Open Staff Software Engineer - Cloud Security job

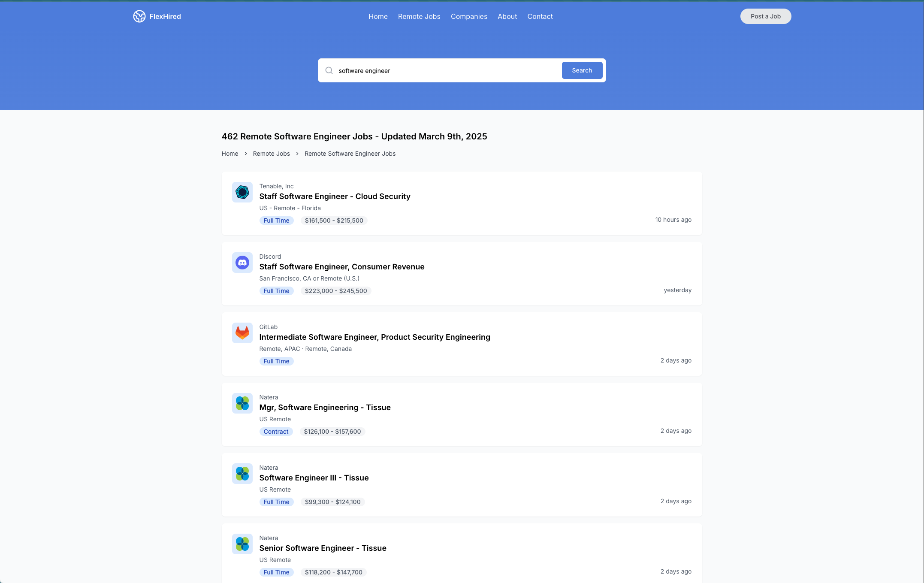click(x=335, y=196)
